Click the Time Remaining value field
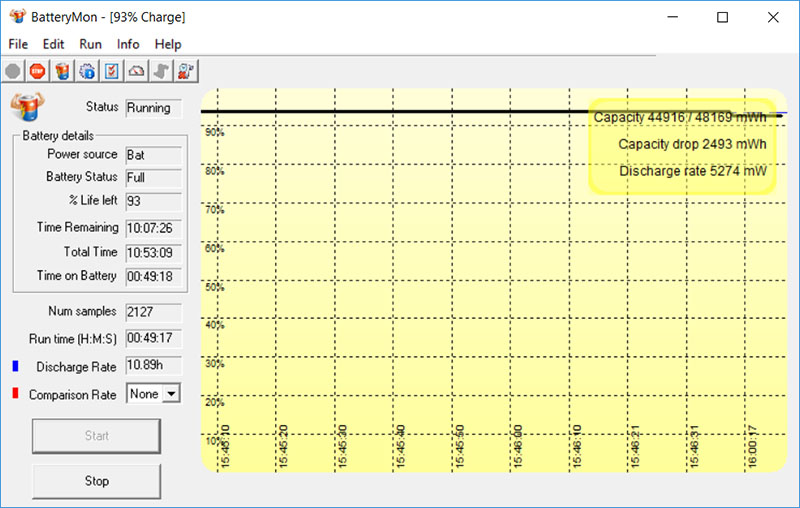Screen dimensions: 800x508 pos(153,228)
